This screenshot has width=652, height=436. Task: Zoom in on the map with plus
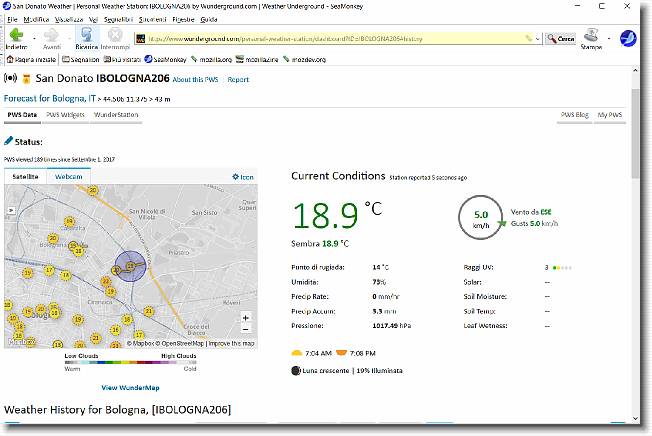coord(246,318)
